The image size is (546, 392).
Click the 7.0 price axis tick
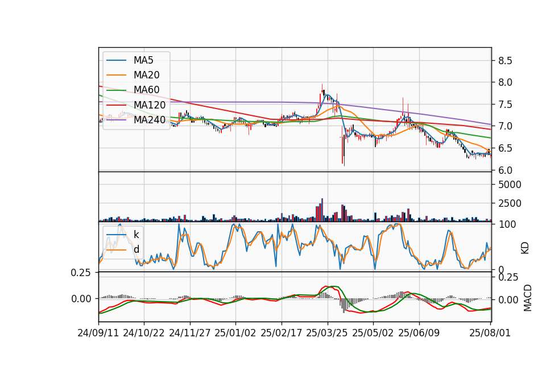coord(505,126)
